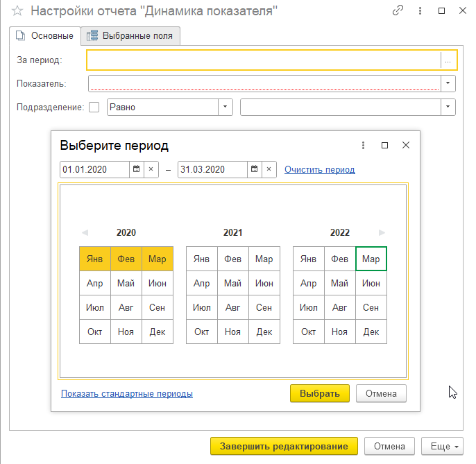The image size is (476, 464).
Task: Expand the Показатель dropdown
Action: [x=448, y=83]
